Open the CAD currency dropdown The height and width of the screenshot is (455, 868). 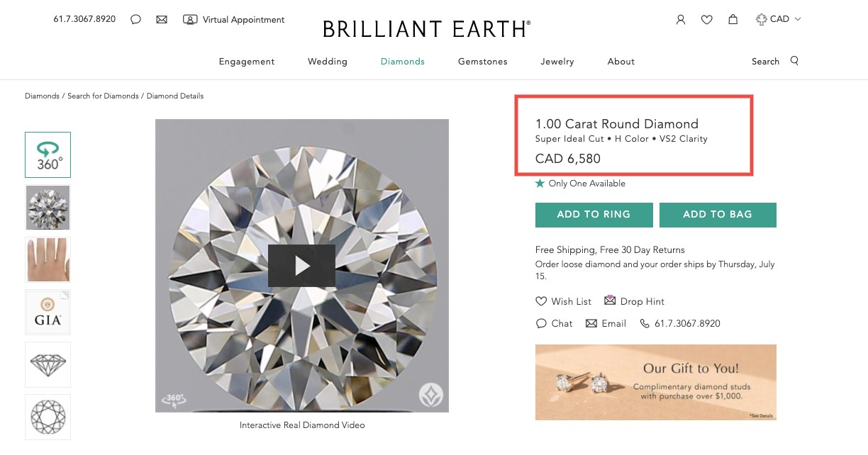778,19
